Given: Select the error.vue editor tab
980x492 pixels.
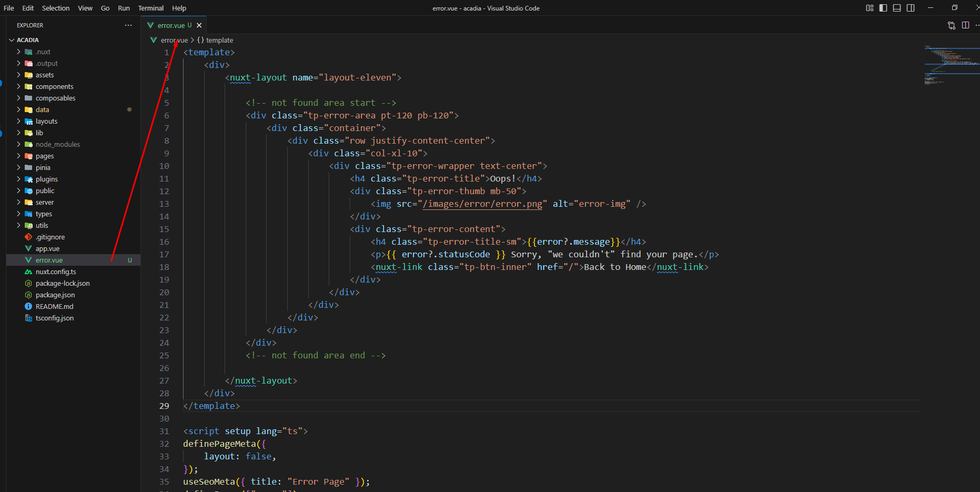Looking at the screenshot, I should tap(174, 25).
